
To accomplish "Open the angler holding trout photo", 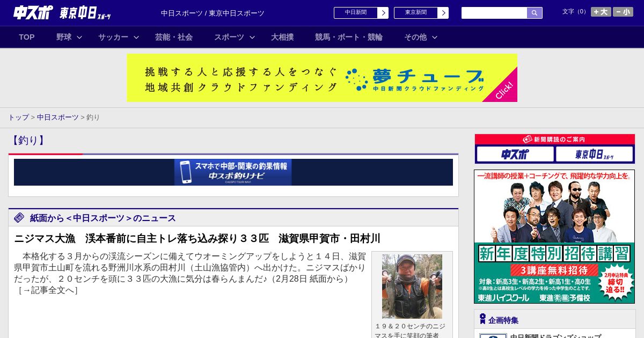I will [412, 286].
